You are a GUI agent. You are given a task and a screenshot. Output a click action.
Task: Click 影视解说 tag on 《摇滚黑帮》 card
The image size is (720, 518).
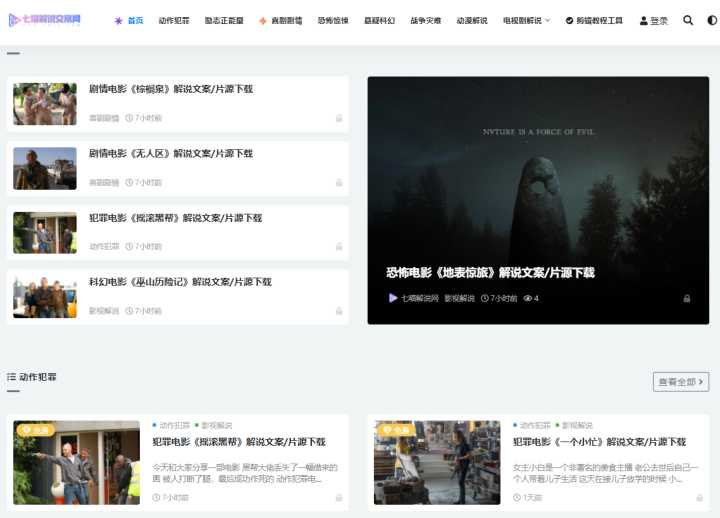[217, 425]
